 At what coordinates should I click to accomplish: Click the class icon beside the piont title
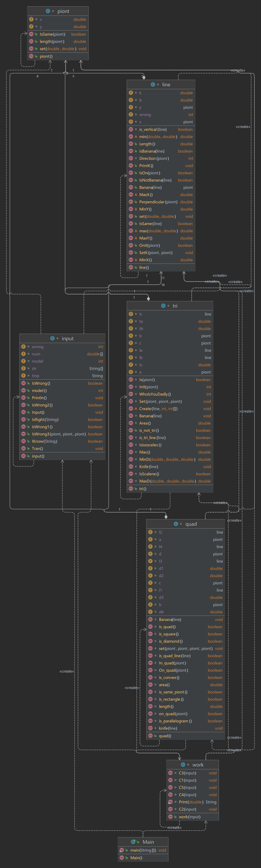(48, 11)
